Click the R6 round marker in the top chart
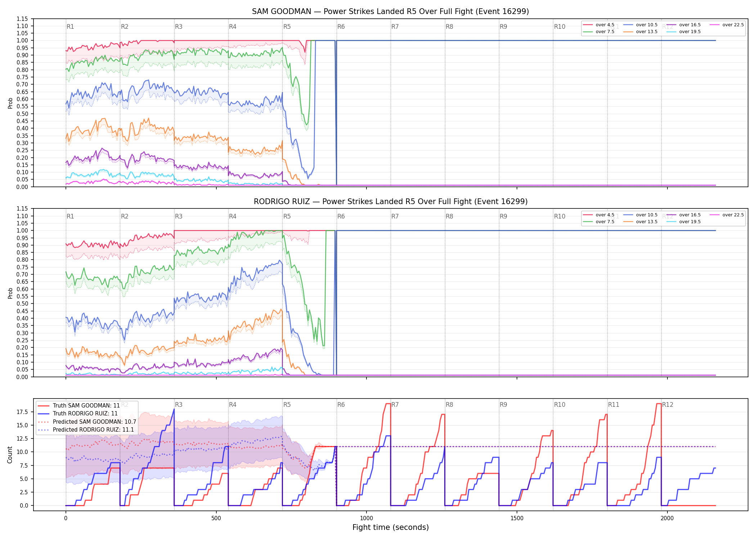 click(341, 27)
